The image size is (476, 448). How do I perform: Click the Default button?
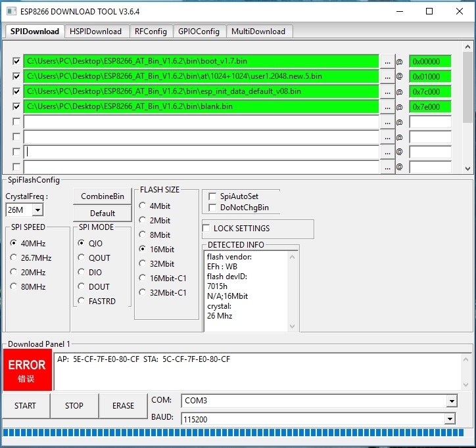tap(103, 213)
